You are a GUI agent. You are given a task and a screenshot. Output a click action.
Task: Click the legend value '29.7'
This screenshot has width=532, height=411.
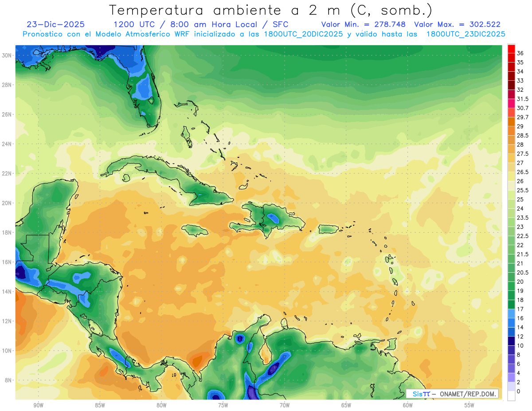pyautogui.click(x=523, y=117)
